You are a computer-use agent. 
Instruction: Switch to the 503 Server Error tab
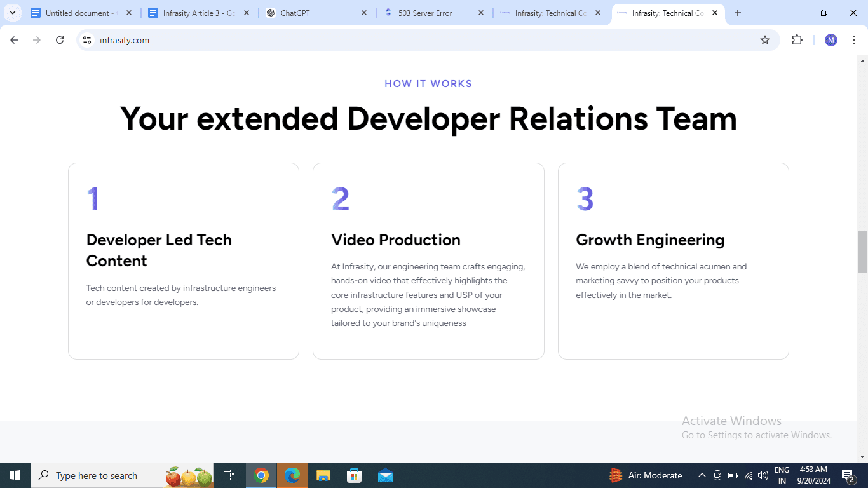(434, 13)
